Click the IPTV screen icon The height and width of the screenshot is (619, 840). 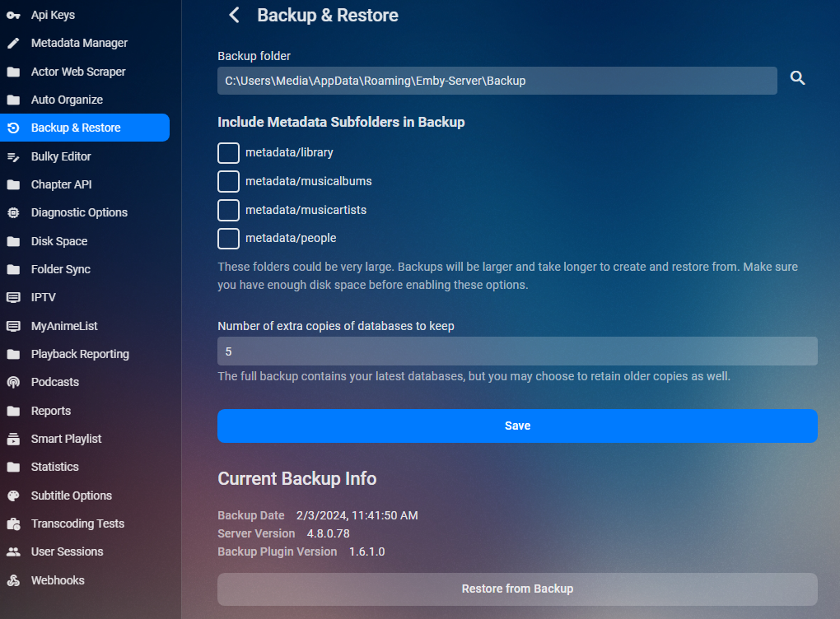pyautogui.click(x=13, y=297)
